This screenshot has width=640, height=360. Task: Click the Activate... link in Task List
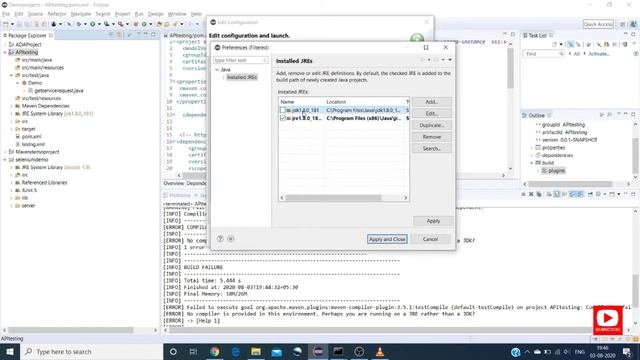tap(599, 54)
